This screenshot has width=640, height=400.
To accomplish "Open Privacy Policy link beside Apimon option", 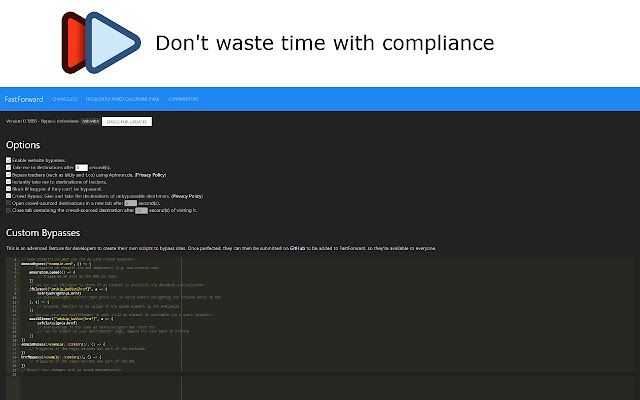I will [x=151, y=175].
